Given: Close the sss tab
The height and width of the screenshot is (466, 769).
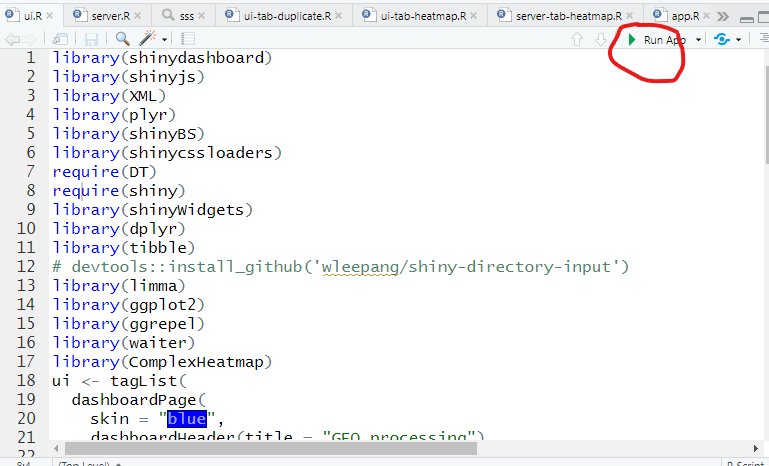Looking at the screenshot, I should [x=202, y=16].
